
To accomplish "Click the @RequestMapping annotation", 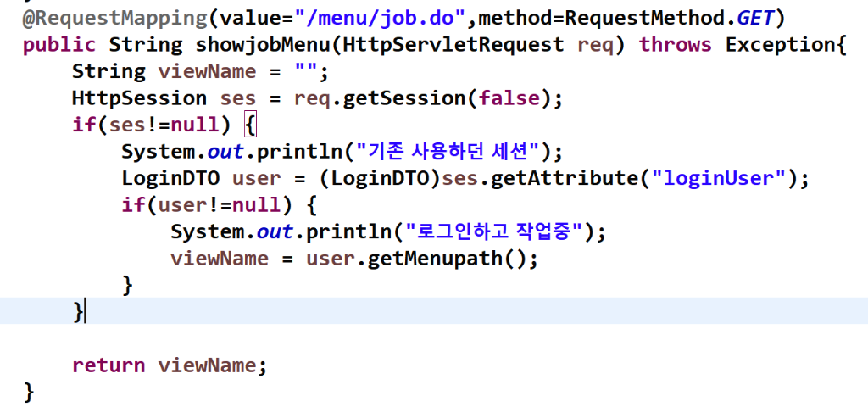I will pos(114,19).
